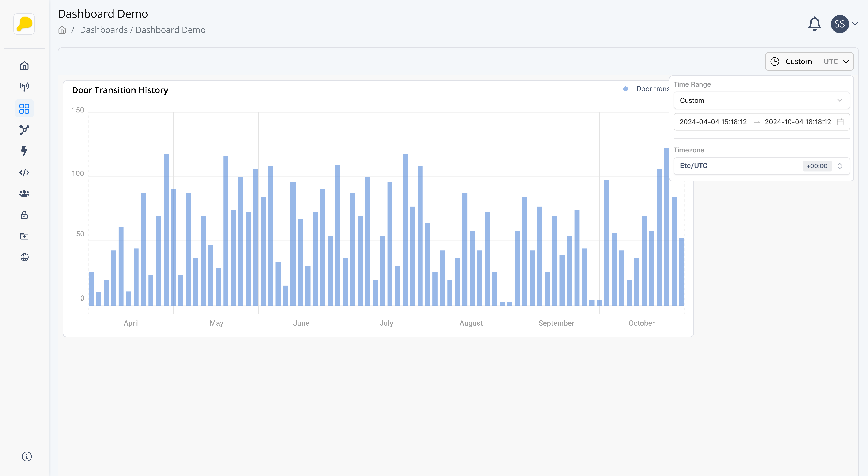Click the folder upload icon

click(24, 236)
